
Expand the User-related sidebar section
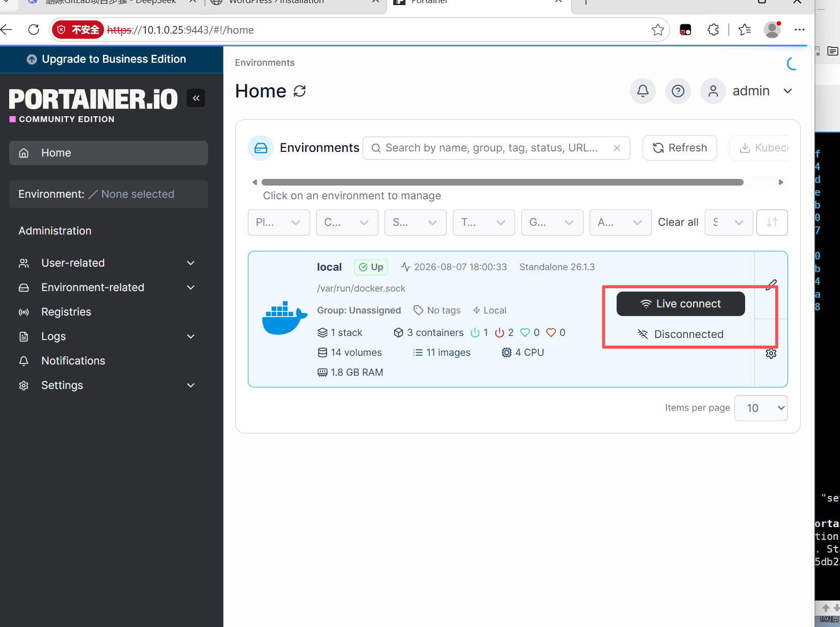[x=108, y=263]
